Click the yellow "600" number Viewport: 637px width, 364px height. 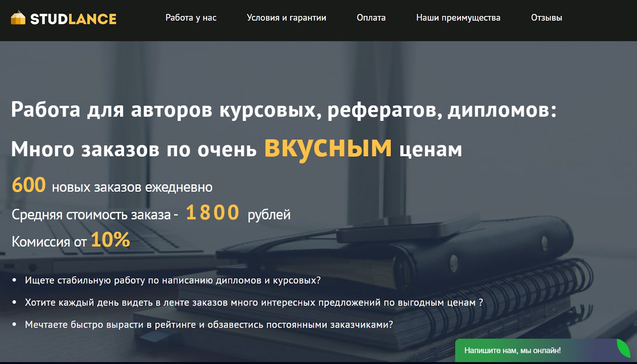point(29,185)
